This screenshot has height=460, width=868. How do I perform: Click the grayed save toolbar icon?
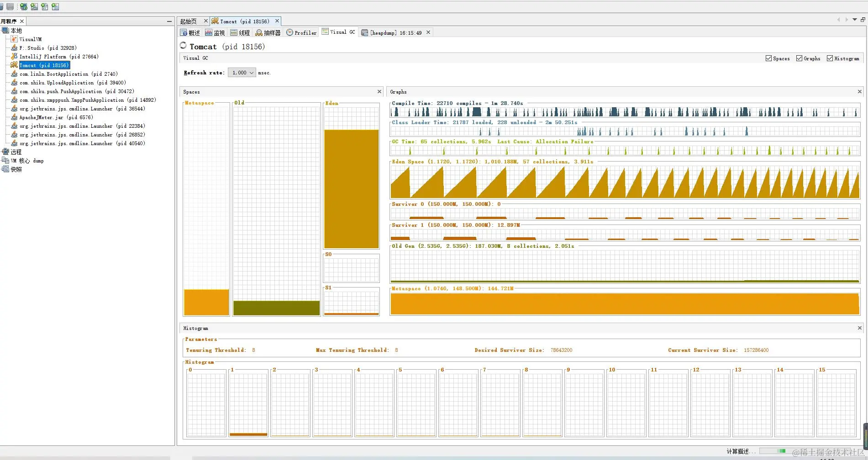[x=10, y=6]
